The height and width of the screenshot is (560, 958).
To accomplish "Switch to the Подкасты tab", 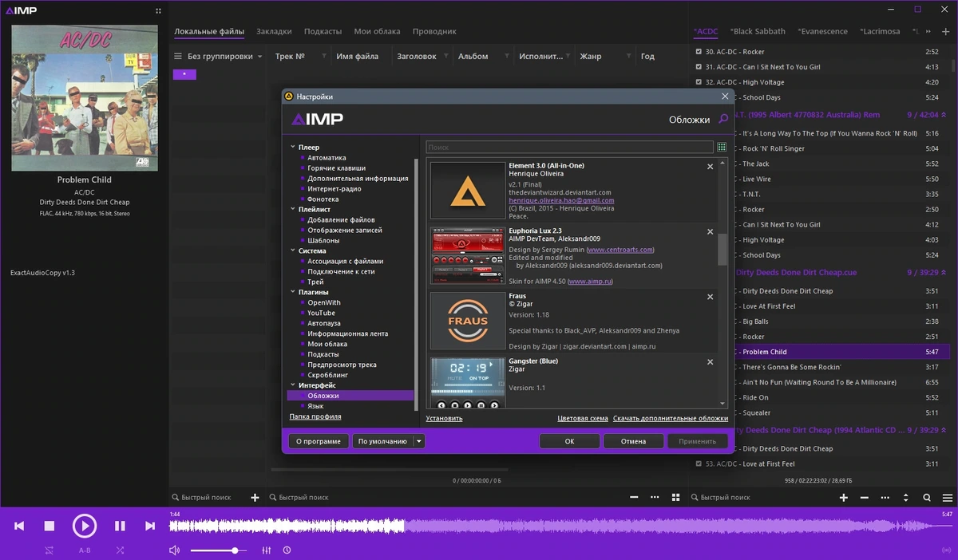I will point(323,31).
